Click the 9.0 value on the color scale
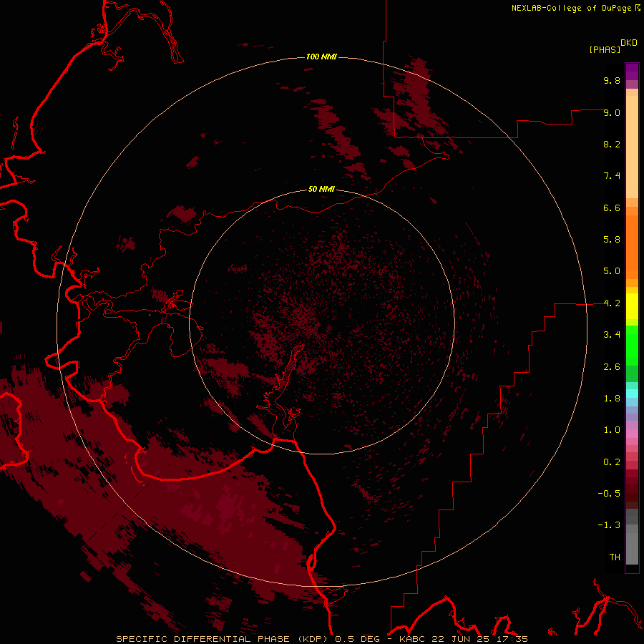Viewport: 644px width, 644px height. pyautogui.click(x=612, y=112)
